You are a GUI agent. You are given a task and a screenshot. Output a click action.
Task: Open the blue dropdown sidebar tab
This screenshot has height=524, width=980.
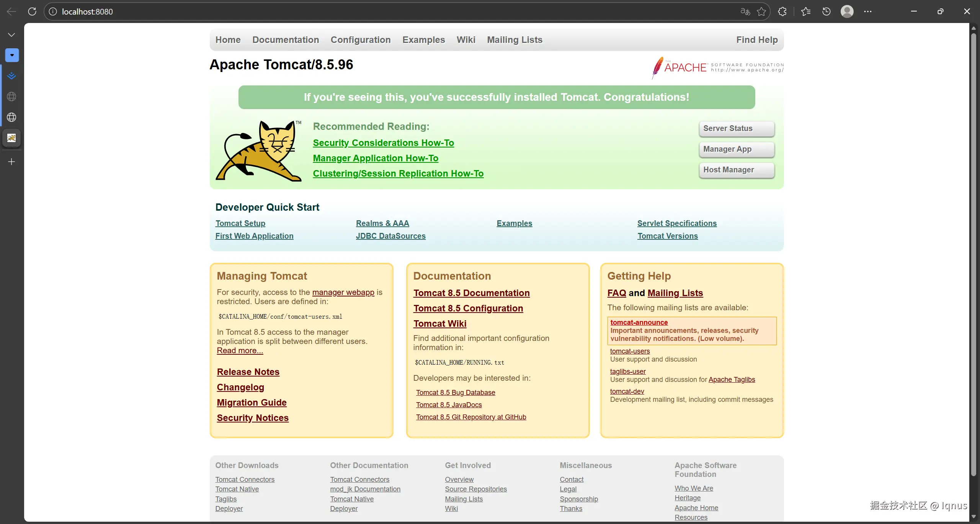(12, 55)
